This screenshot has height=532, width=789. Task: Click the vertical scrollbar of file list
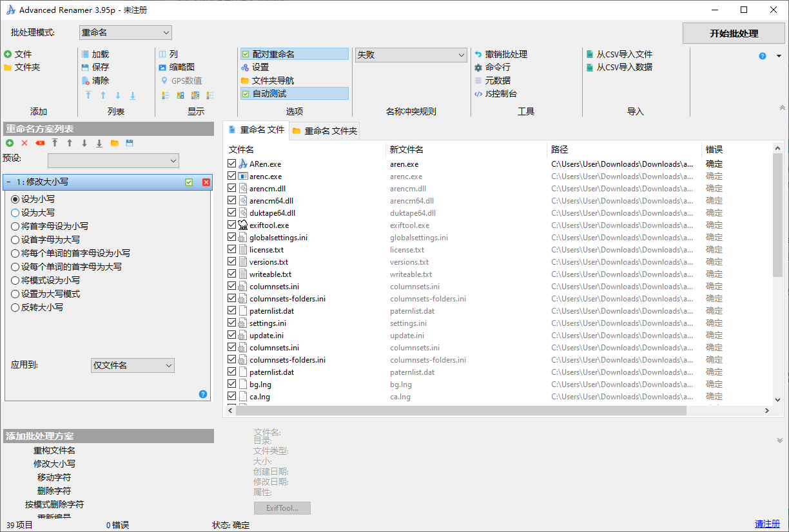[x=777, y=214]
